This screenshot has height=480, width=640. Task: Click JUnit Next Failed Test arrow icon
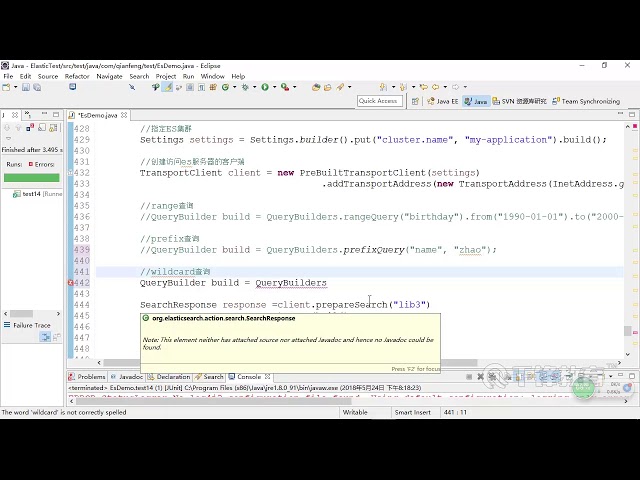coord(7,128)
